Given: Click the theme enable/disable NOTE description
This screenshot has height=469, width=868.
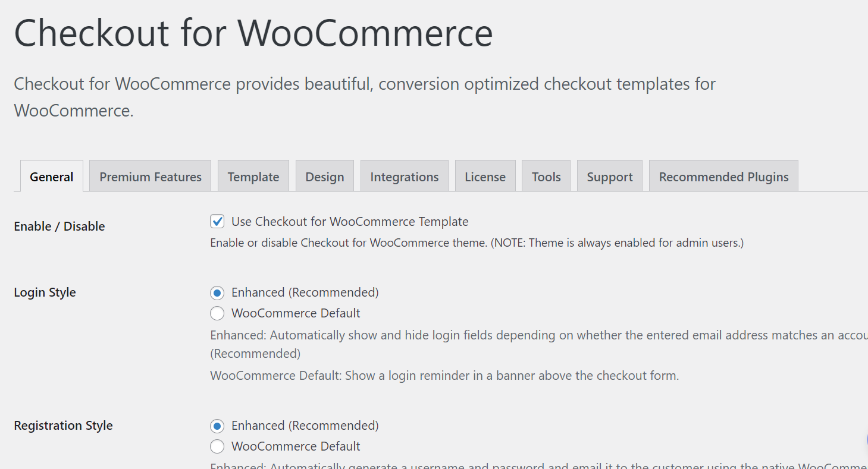Looking at the screenshot, I should [477, 243].
